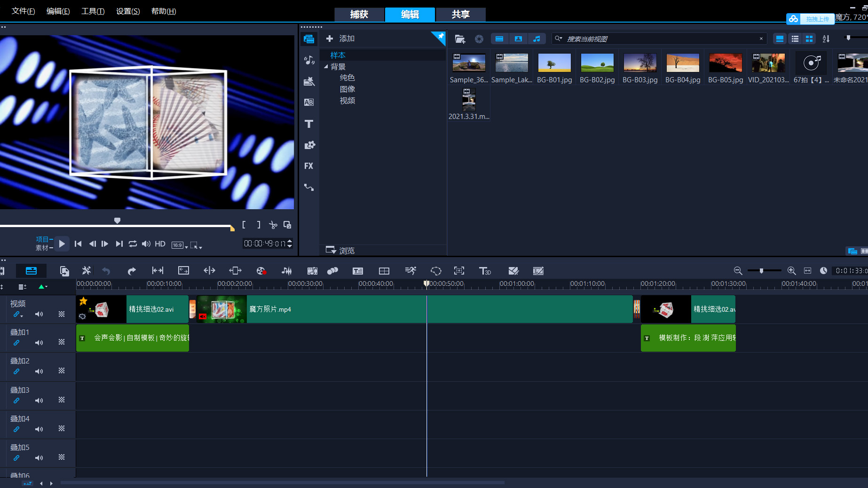Mute the 视频 track speaker
Image resolution: width=868 pixels, height=488 pixels.
point(39,314)
